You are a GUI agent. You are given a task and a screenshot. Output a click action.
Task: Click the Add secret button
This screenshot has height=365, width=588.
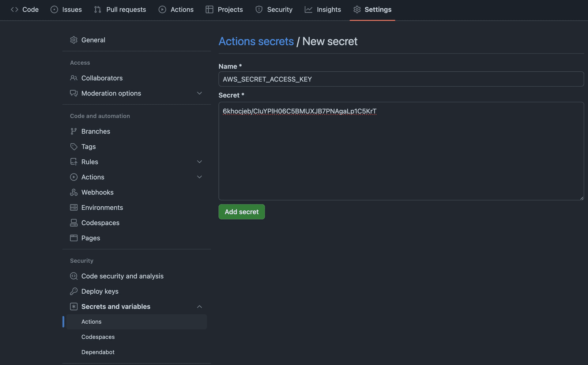(x=241, y=212)
